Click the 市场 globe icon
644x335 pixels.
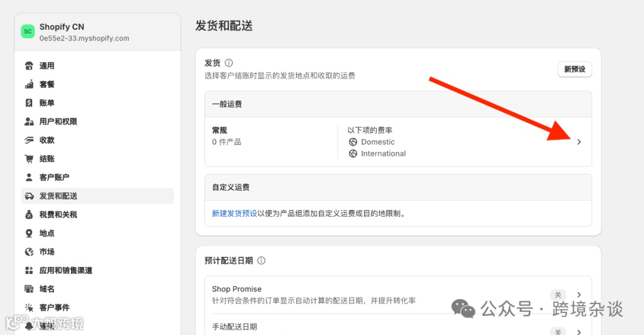(x=29, y=252)
